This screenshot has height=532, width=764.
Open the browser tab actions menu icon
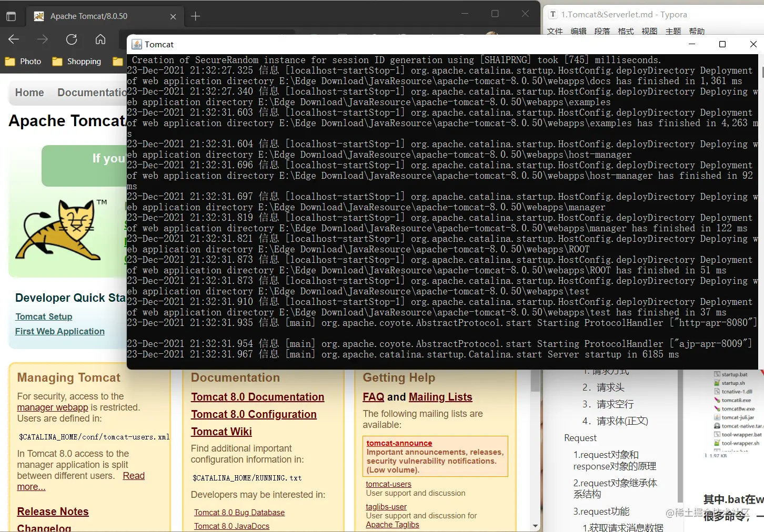(x=11, y=16)
